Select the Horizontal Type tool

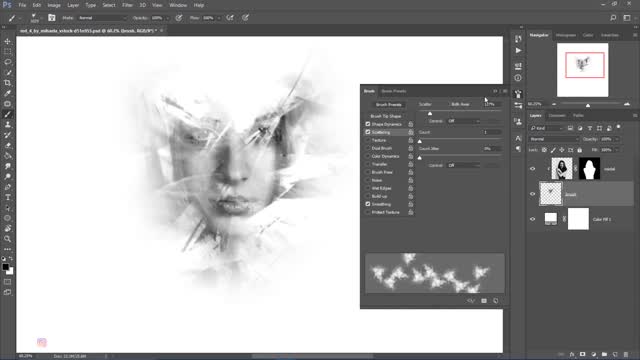point(7,197)
